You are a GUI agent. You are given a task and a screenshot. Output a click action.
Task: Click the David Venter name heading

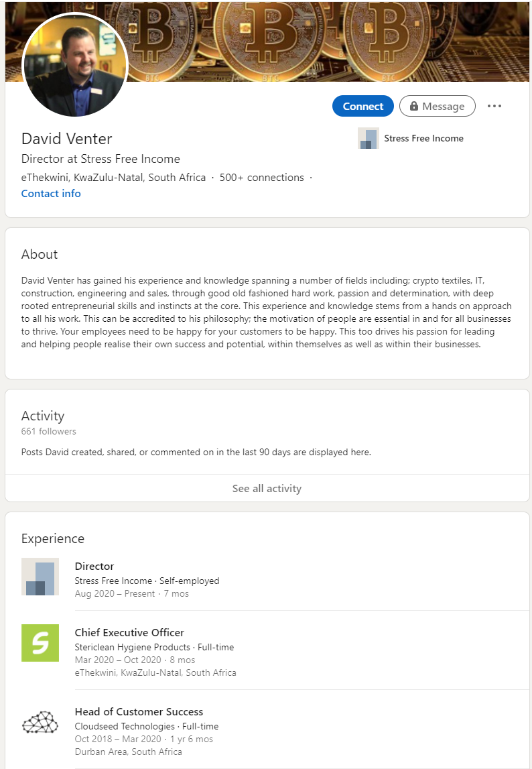point(67,139)
